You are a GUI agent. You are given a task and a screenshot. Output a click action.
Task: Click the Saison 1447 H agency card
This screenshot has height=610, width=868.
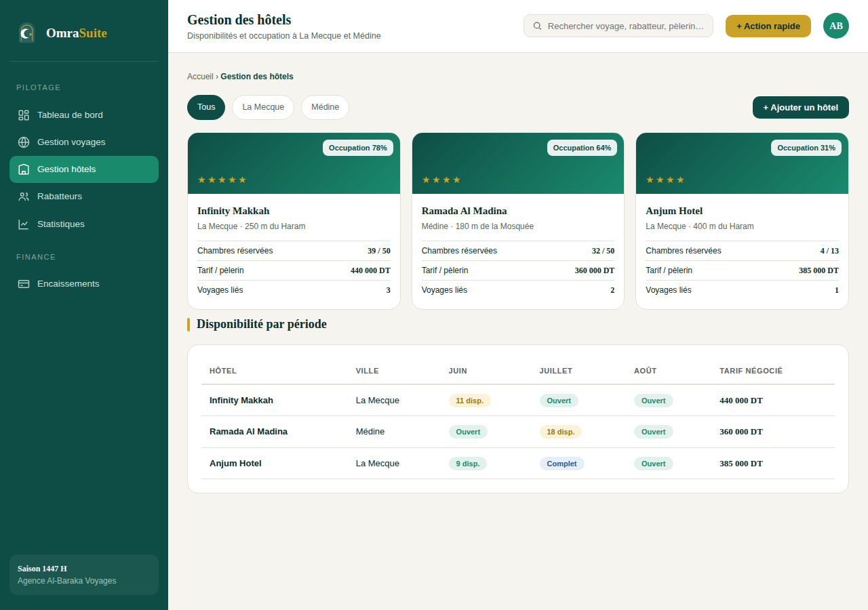84,575
